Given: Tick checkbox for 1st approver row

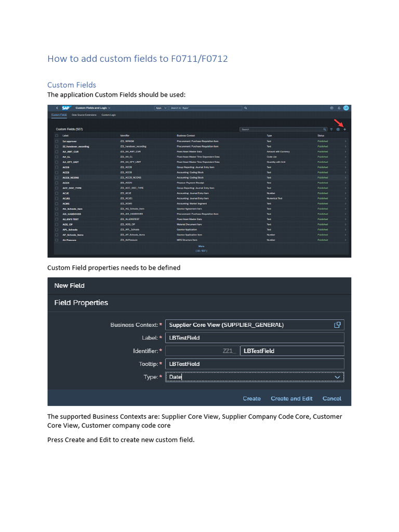Looking at the screenshot, I should (57, 141).
